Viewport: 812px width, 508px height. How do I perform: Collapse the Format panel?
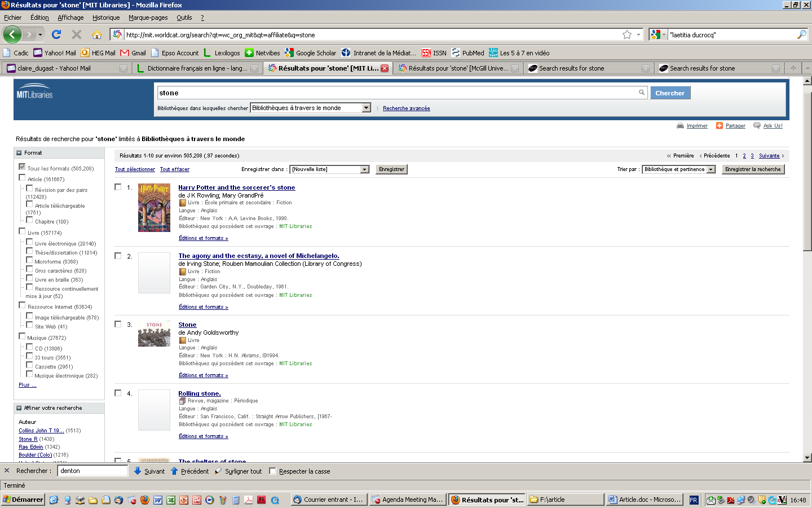(x=19, y=153)
